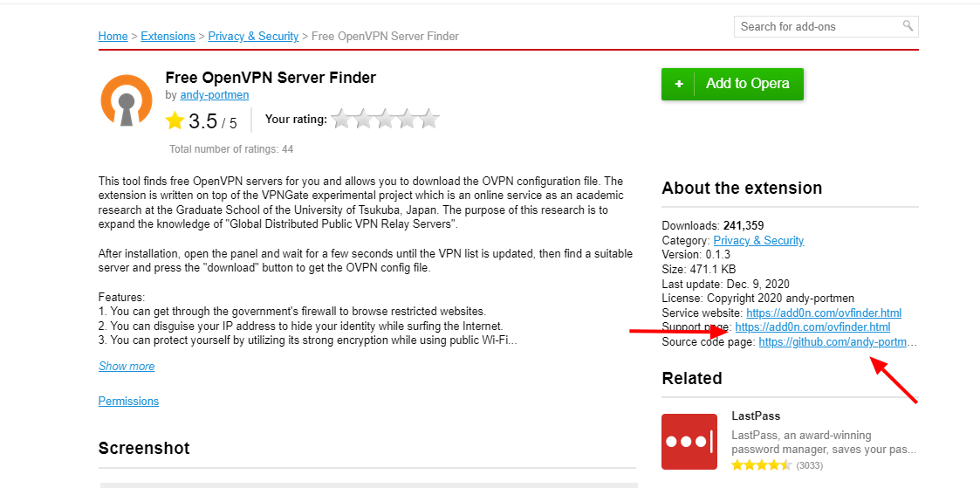The height and width of the screenshot is (488, 980).
Task: Expand description with Show more
Action: pos(127,366)
